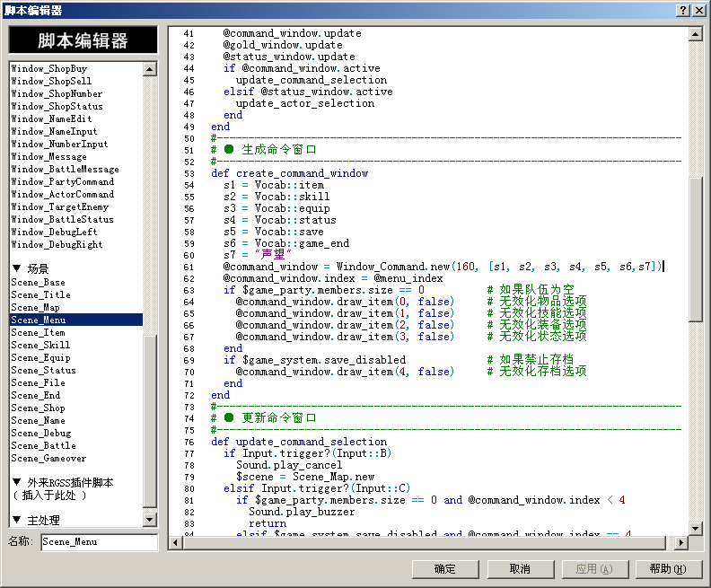This screenshot has height=588, width=711.
Task: Click the 名称 script name input field
Action: 100,542
